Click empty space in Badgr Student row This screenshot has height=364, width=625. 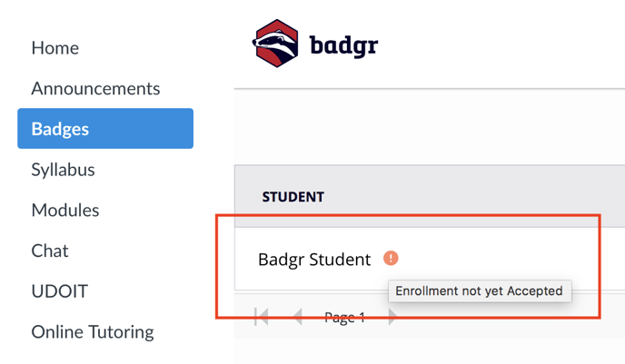pyautogui.click(x=498, y=258)
